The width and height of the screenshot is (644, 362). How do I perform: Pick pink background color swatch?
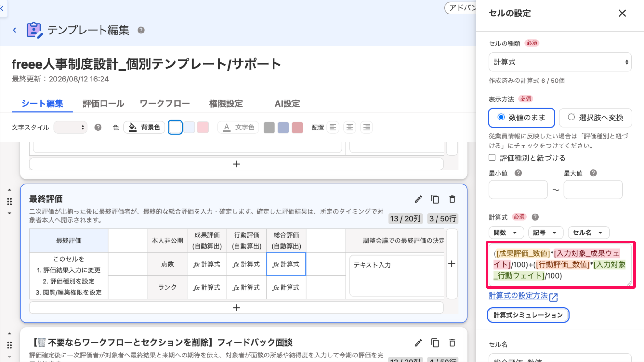(x=203, y=128)
